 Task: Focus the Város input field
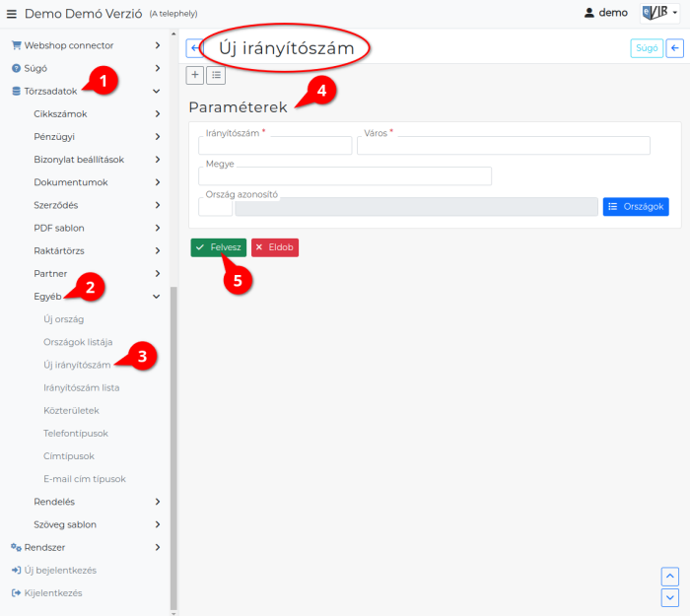[504, 145]
